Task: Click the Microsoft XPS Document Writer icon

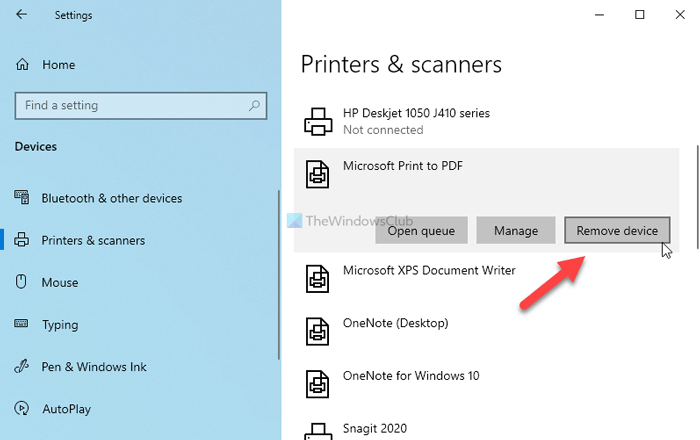Action: tap(317, 277)
